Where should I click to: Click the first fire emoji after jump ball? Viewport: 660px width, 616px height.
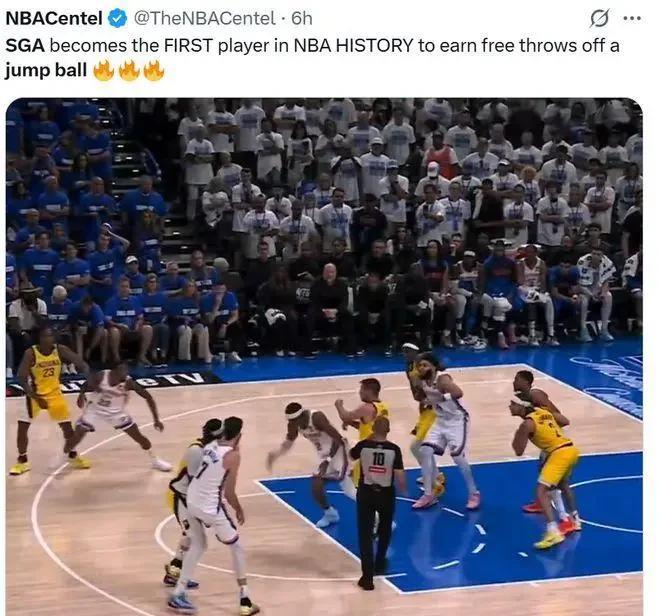click(104, 70)
